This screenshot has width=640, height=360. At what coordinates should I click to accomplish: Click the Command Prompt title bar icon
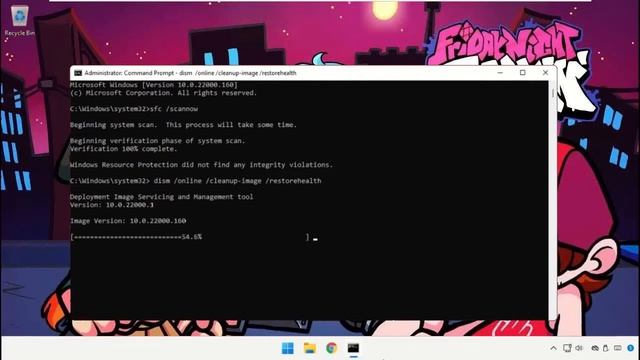(78, 73)
